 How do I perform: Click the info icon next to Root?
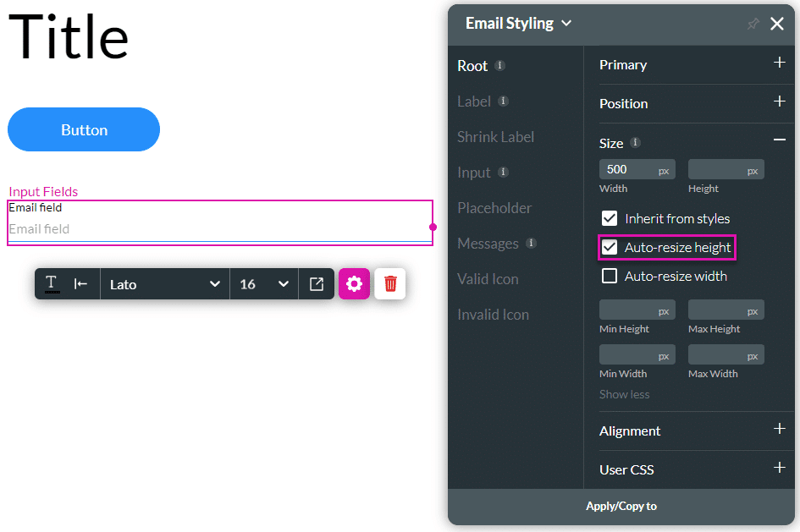tap(499, 65)
